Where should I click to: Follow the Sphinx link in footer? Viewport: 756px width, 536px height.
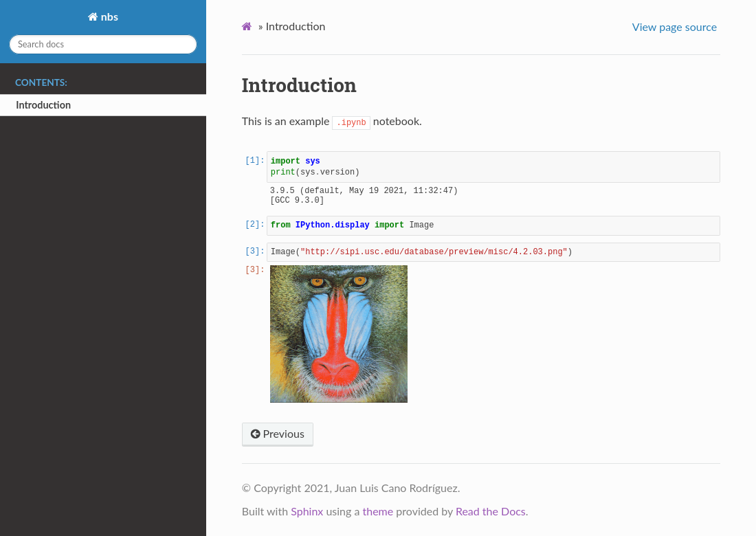tap(307, 512)
